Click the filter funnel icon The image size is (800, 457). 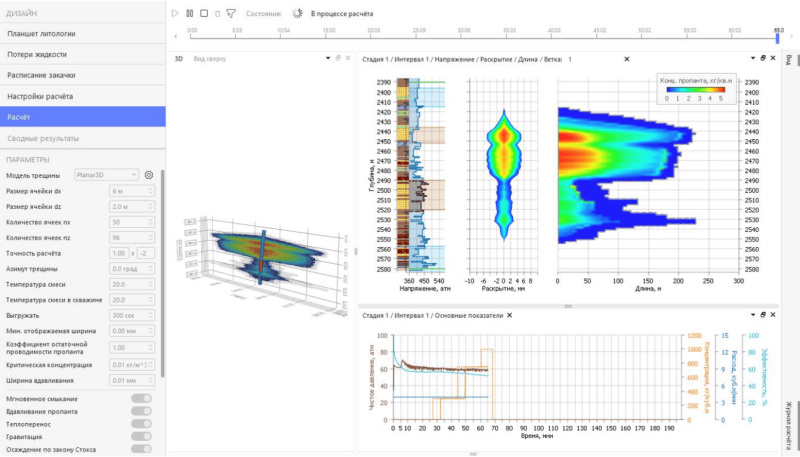(232, 13)
